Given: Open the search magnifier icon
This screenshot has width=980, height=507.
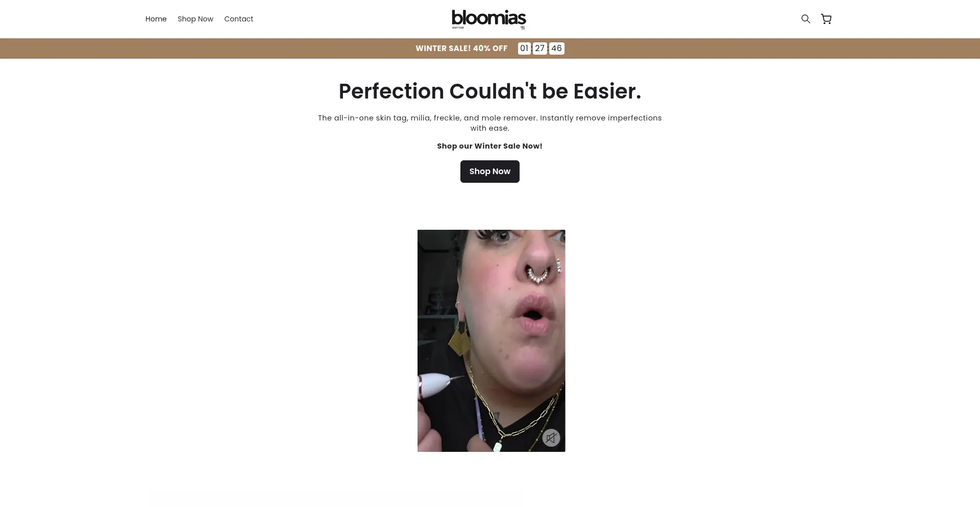Looking at the screenshot, I should 805,19.
